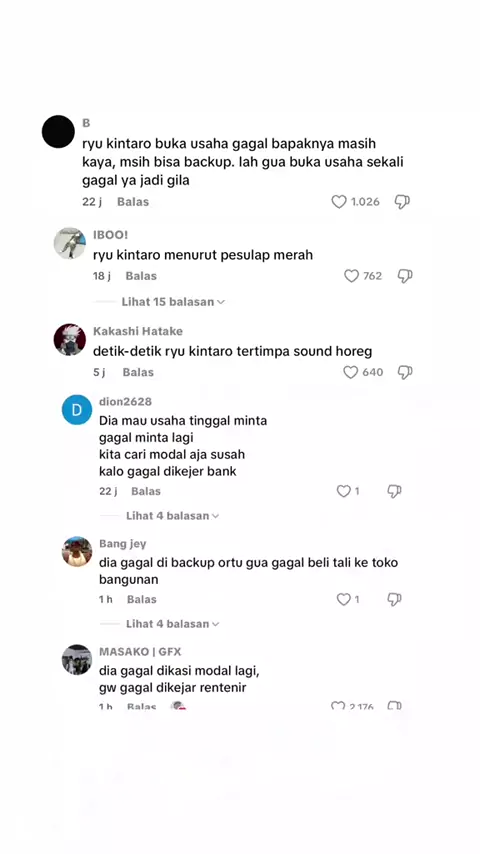Reply to Kakashi Hatake's comment
480x854 pixels.
coord(138,373)
